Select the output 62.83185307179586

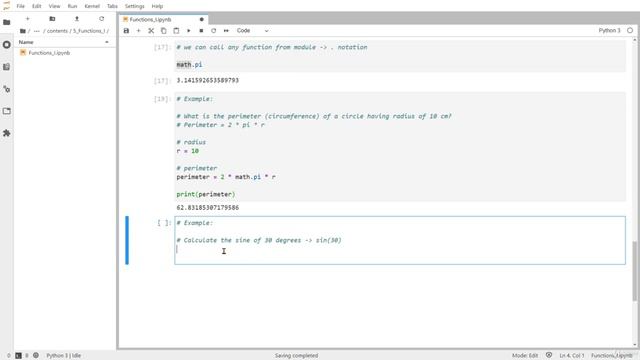click(x=207, y=208)
